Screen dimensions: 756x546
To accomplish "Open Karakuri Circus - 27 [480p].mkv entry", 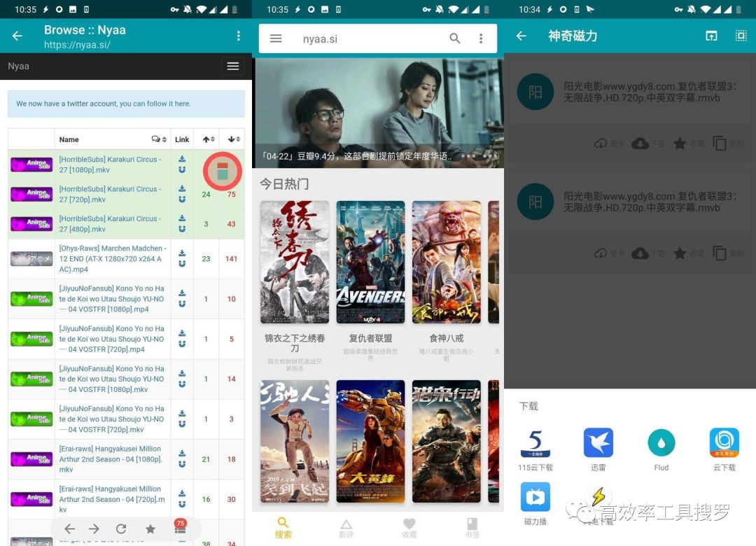I will 110,224.
